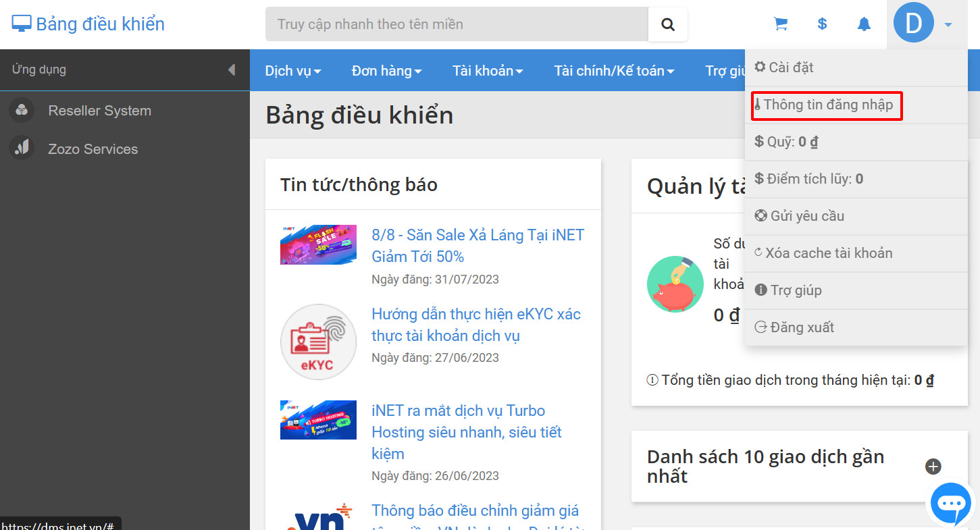Open the shopping cart icon
Screen dimensions: 980x530
781,24
